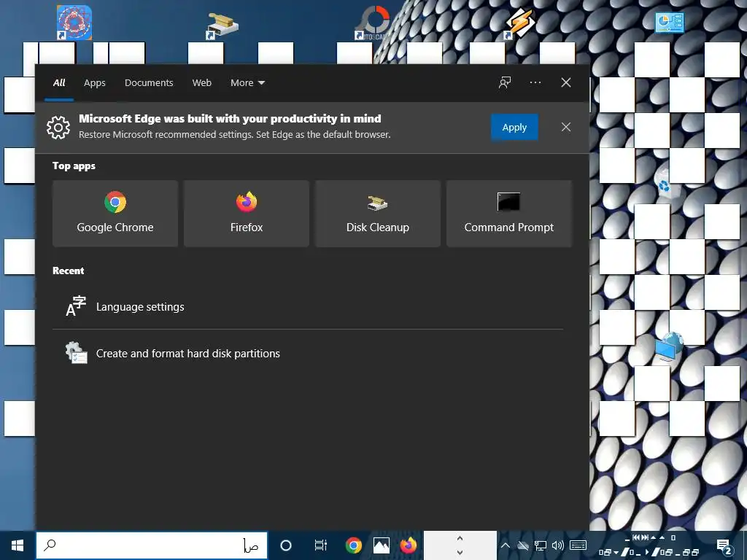Launch Command Prompt from Top apps
The image size is (747, 560).
pos(508,214)
